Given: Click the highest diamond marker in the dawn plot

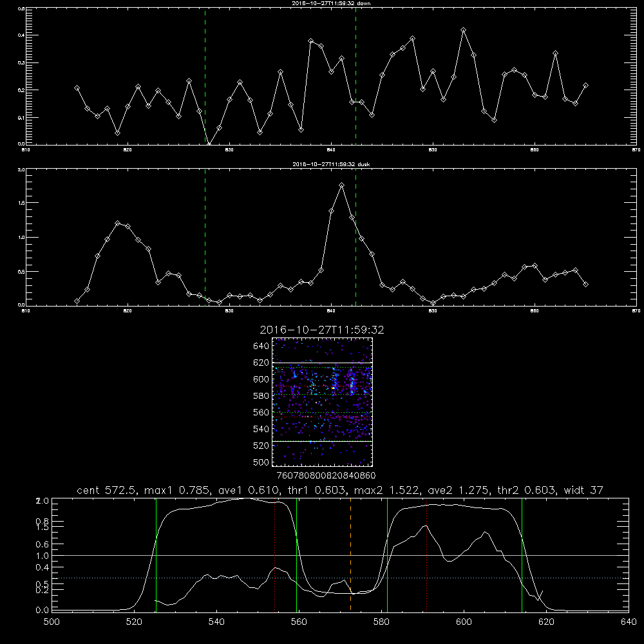Looking at the screenshot, I should click(x=464, y=30).
